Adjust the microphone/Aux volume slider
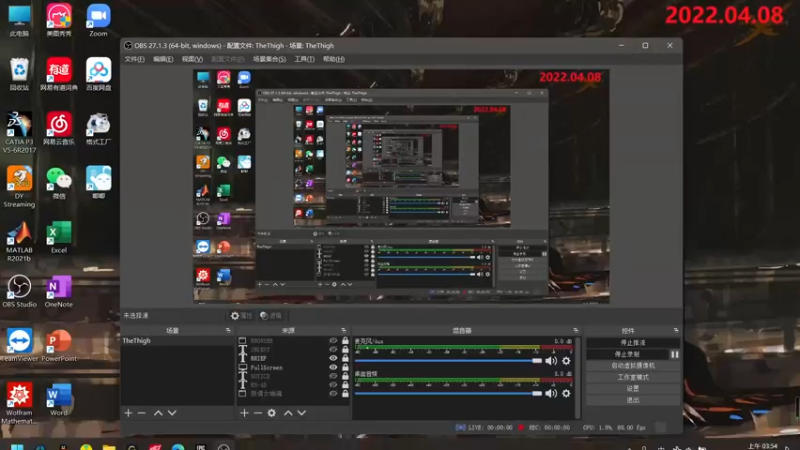Screen dimensions: 800x450 tap(448, 361)
